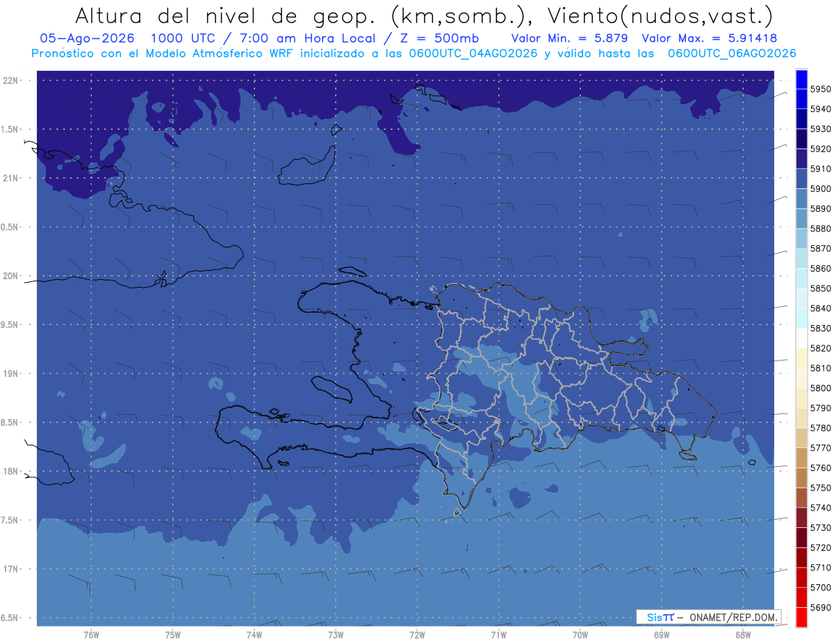
Task: Click the '72W' longitude label
Action: (417, 635)
